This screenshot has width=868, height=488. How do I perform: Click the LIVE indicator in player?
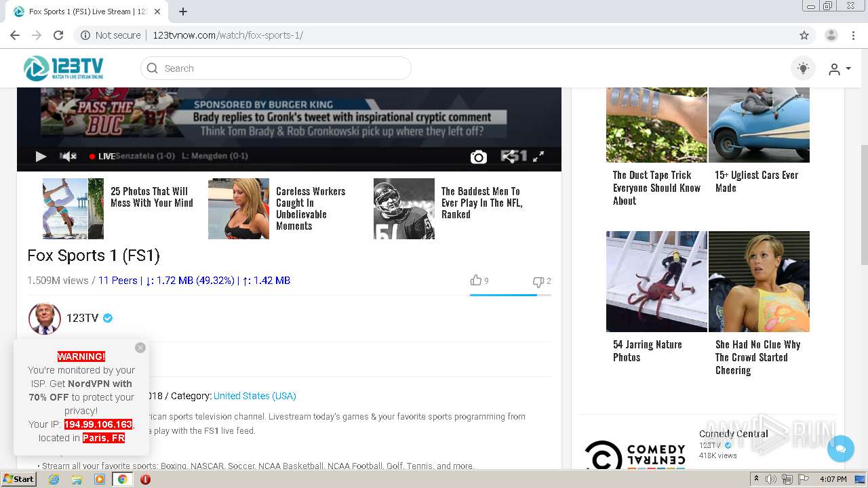[x=102, y=157]
